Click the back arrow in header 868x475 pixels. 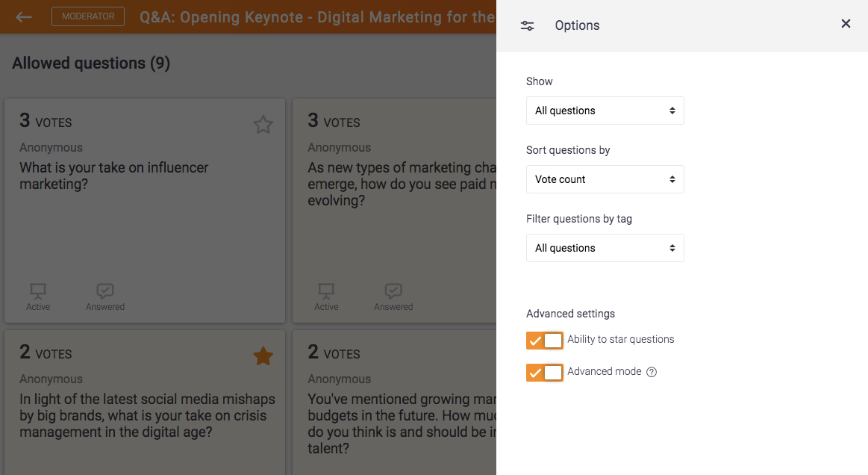24,16
